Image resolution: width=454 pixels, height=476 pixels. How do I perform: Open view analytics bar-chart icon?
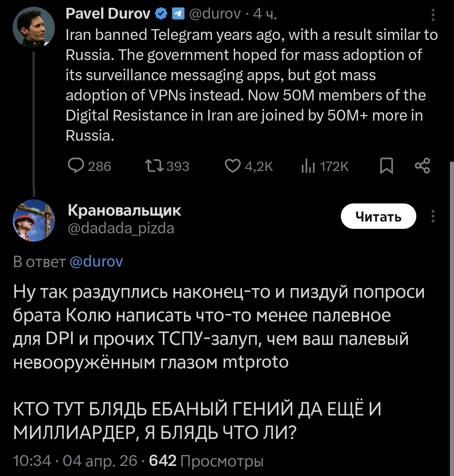point(308,166)
